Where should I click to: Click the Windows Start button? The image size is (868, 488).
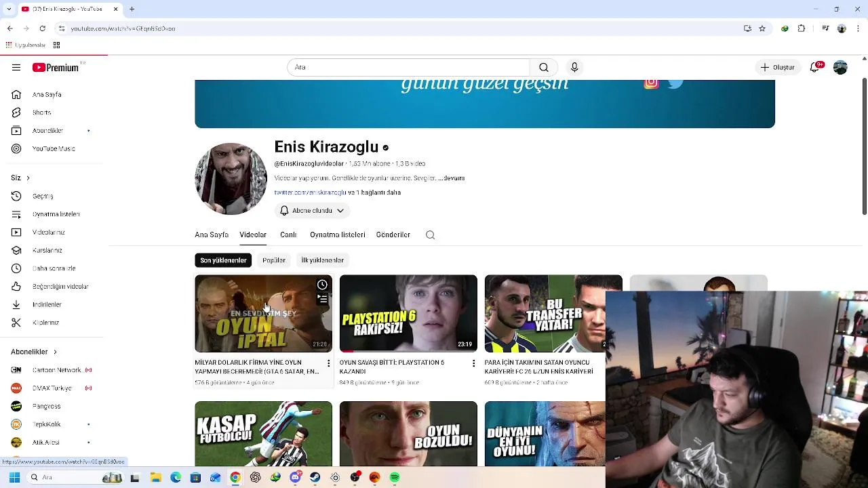tap(14, 477)
